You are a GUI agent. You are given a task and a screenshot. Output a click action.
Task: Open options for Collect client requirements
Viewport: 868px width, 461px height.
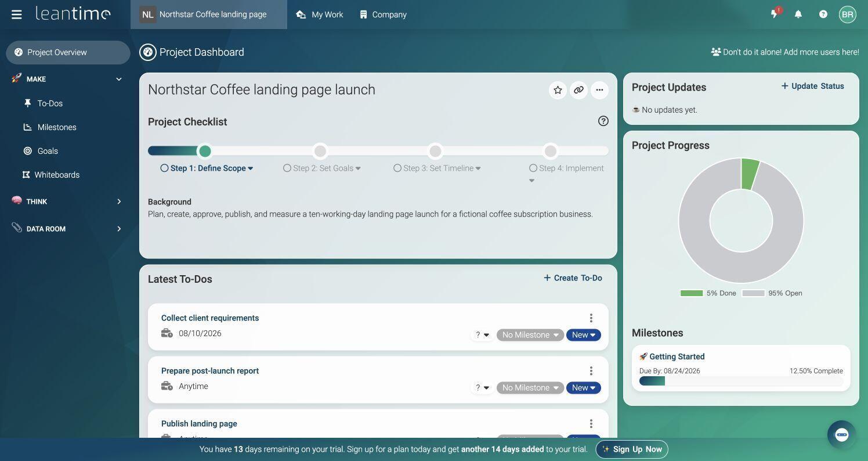click(x=591, y=318)
